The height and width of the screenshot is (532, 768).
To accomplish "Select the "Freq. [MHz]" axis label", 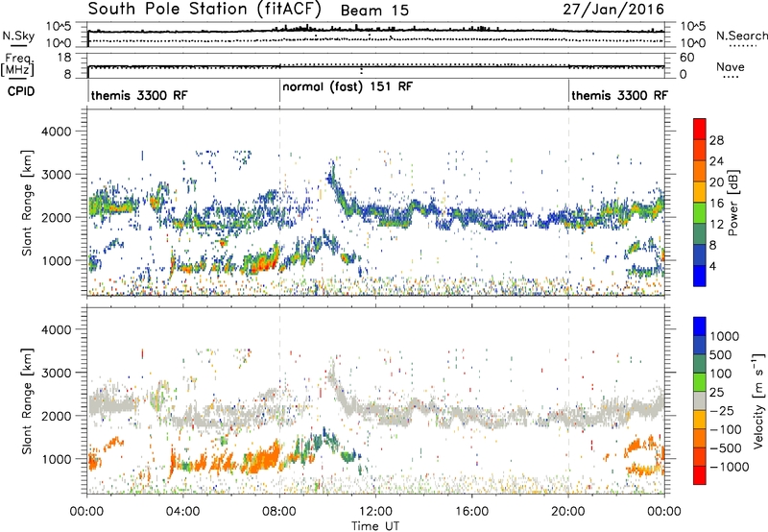I will (x=17, y=65).
